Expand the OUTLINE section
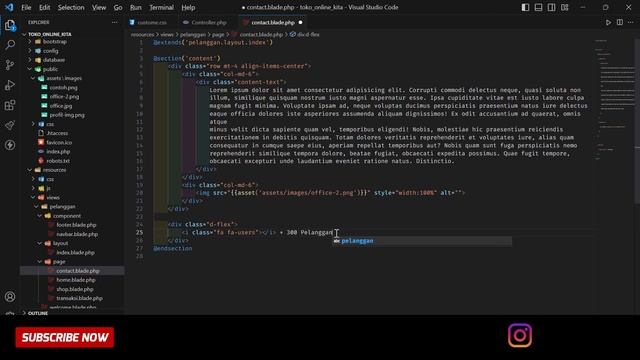 [x=38, y=313]
